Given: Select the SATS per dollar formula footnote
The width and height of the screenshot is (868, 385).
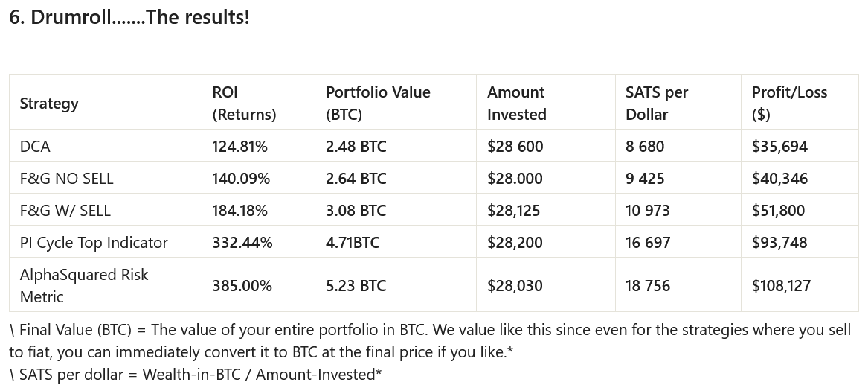Looking at the screenshot, I should coord(196,375).
